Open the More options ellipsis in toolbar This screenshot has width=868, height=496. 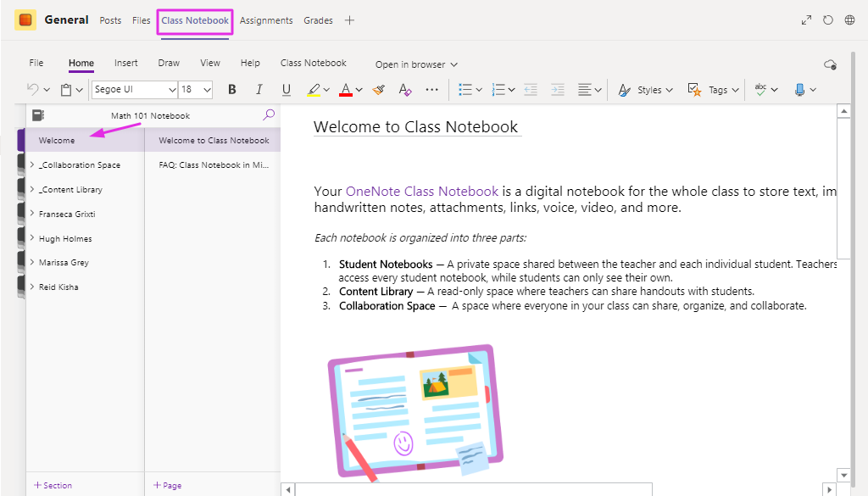[431, 89]
